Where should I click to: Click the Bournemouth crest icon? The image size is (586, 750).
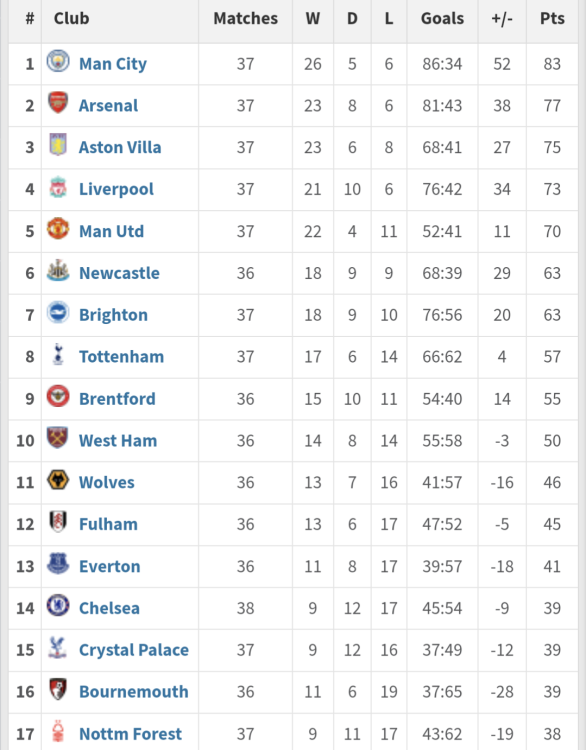pyautogui.click(x=58, y=689)
